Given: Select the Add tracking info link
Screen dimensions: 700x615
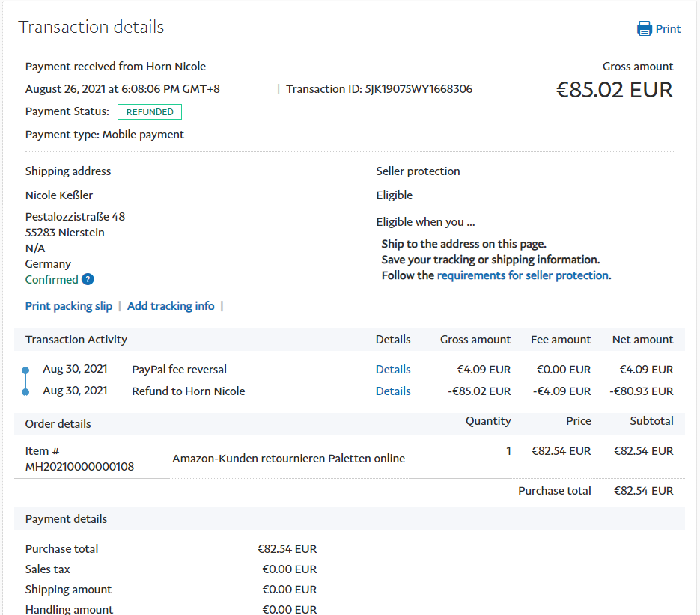Looking at the screenshot, I should click(171, 306).
